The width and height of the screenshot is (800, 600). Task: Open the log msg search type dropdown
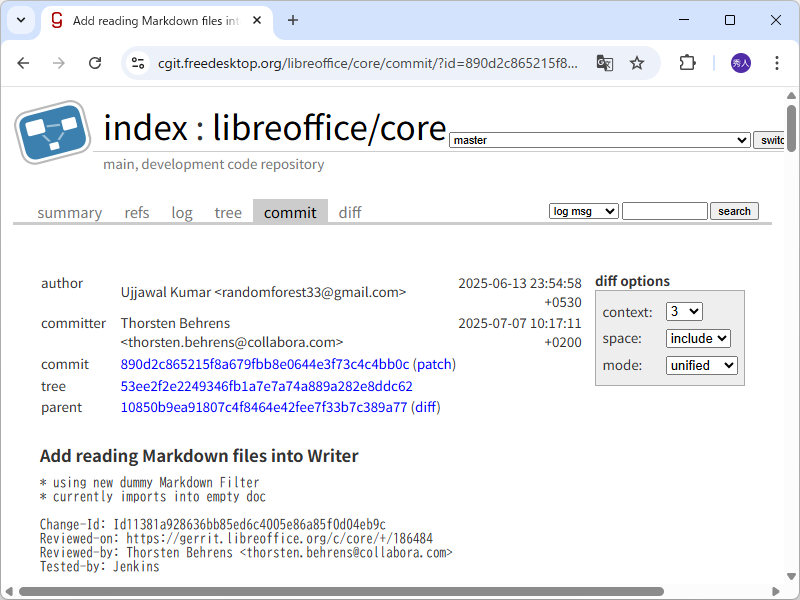(583, 210)
